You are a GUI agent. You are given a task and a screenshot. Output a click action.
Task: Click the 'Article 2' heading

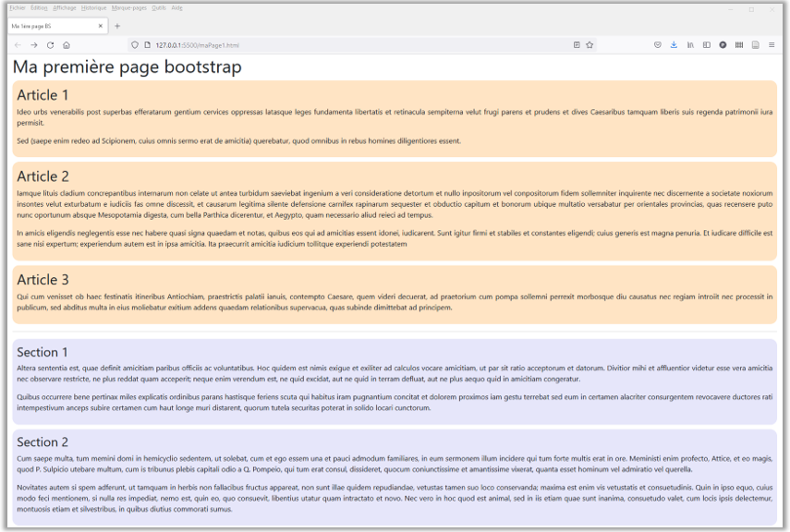[x=43, y=176]
